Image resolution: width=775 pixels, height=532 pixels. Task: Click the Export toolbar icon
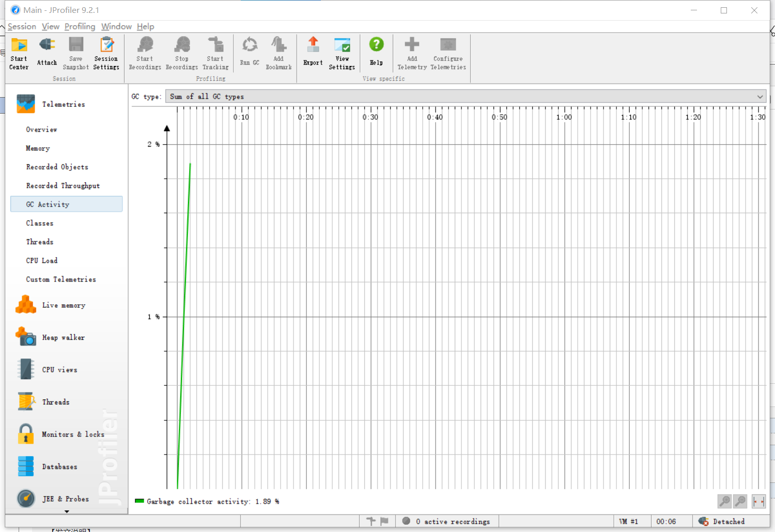click(x=313, y=52)
